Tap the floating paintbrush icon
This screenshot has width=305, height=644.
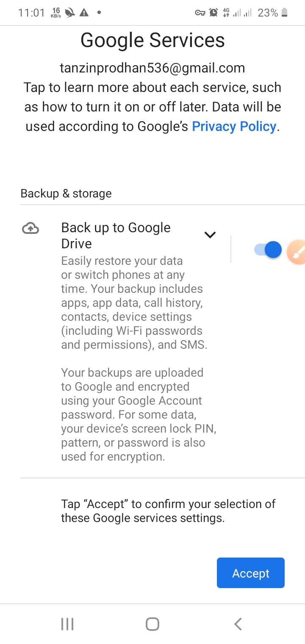tap(297, 252)
